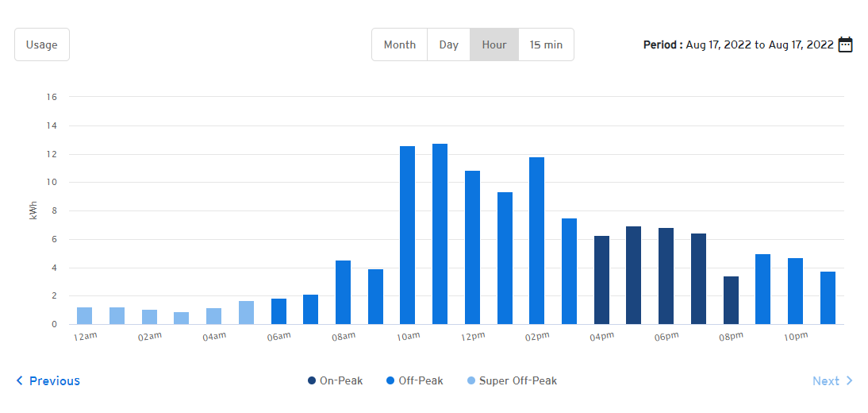Click the Previous chevron arrow icon
This screenshot has width=868, height=413.
20,381
